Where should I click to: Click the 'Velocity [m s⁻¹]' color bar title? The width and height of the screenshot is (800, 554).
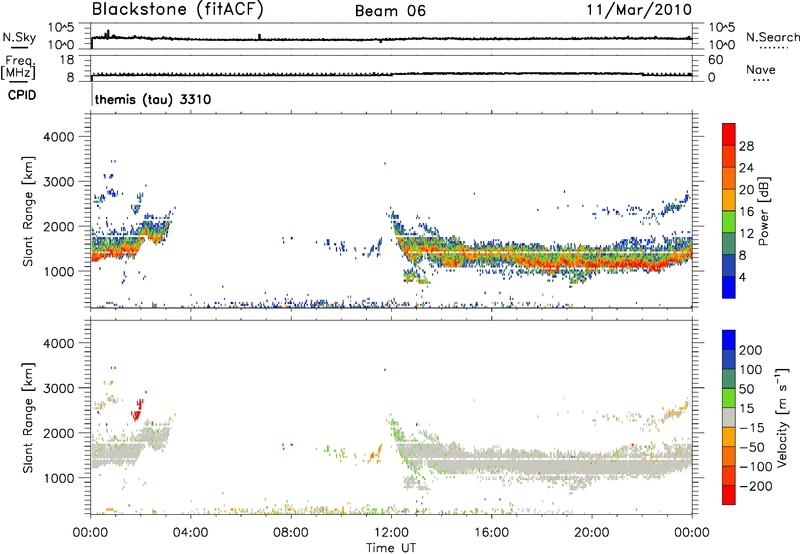[783, 417]
